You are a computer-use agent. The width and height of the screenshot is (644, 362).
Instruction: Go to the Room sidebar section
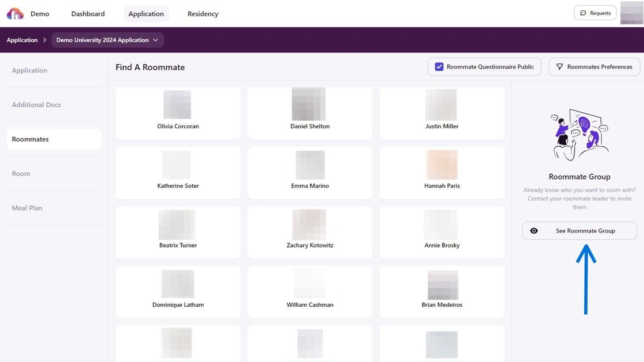pos(21,173)
